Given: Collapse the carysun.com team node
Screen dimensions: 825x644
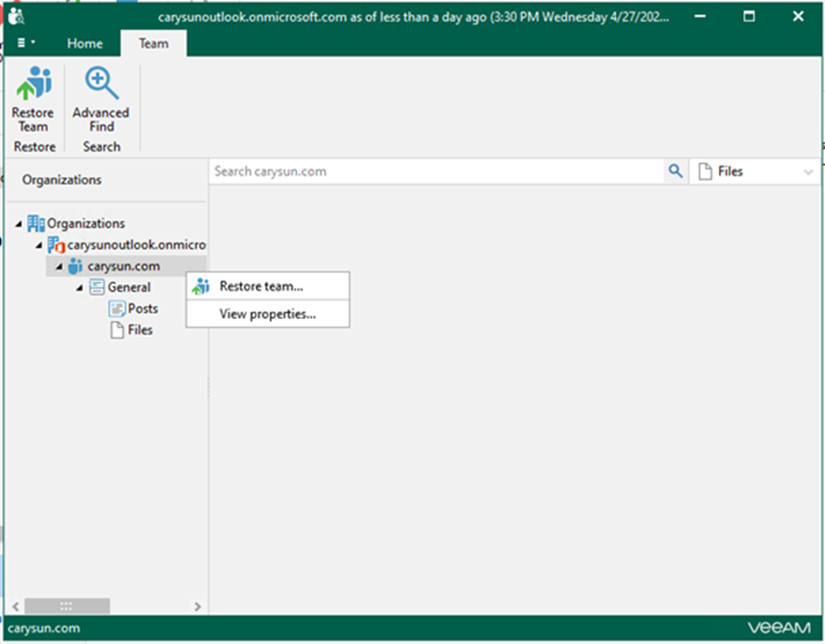Looking at the screenshot, I should click(59, 267).
